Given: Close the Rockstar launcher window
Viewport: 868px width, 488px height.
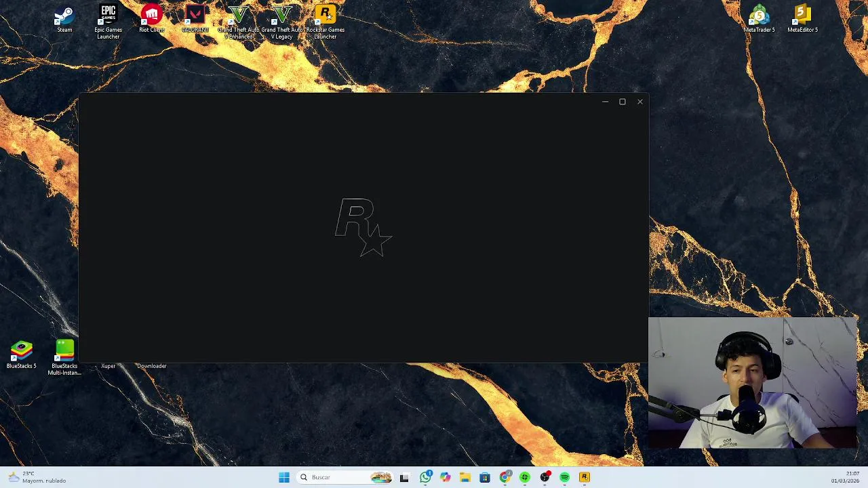Looking at the screenshot, I should (x=639, y=102).
